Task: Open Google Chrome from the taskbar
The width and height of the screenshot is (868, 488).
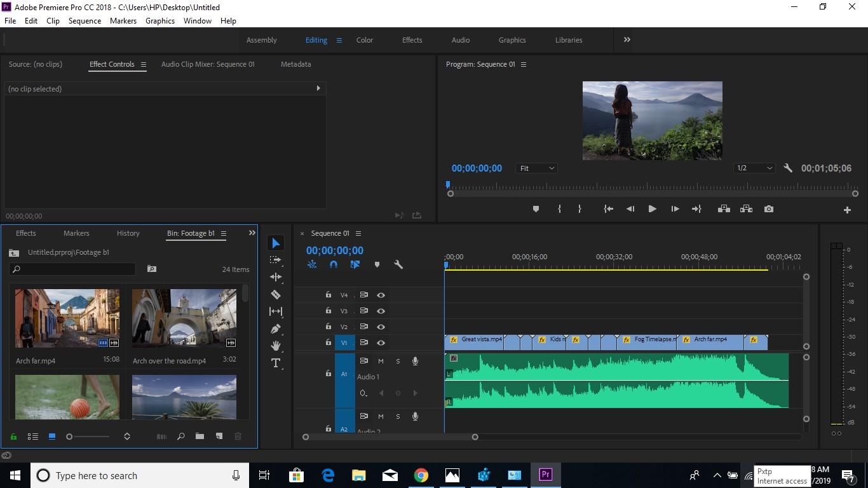Action: [421, 475]
